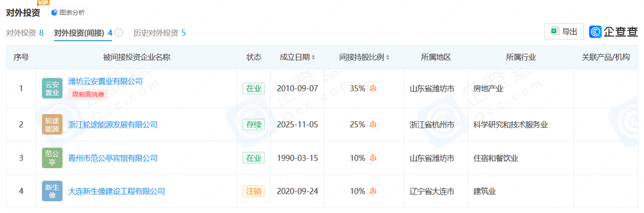The width and height of the screenshot is (644, 213).
Task: Click the 云安置业 company logo thumbnail
Action: [x=52, y=88]
